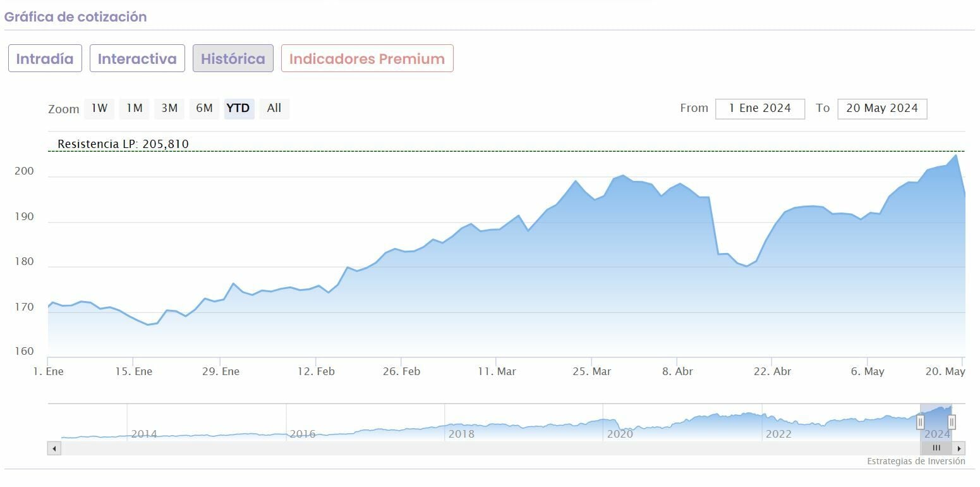Click the right navigator range handle
The image size is (980, 487).
coord(952,422)
